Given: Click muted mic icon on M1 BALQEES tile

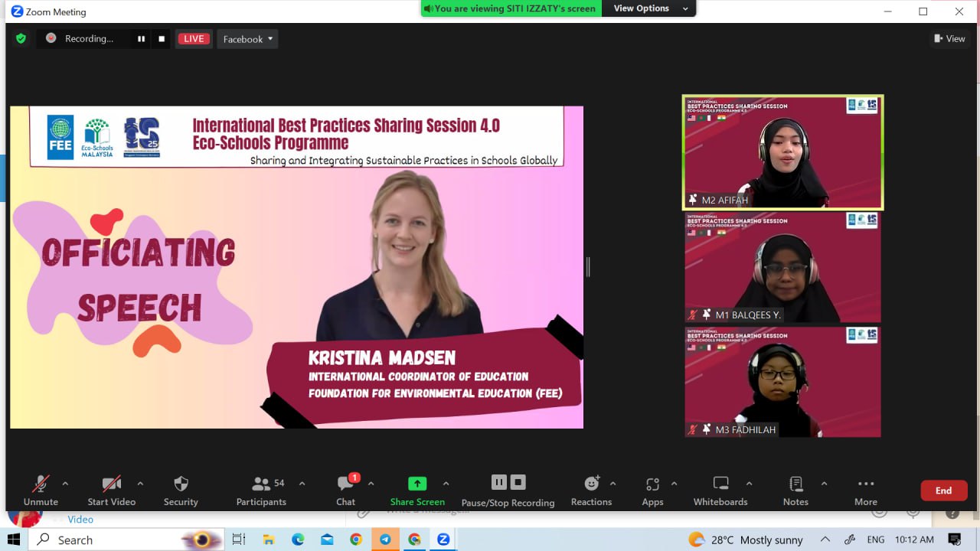Looking at the screenshot, I should point(692,315).
